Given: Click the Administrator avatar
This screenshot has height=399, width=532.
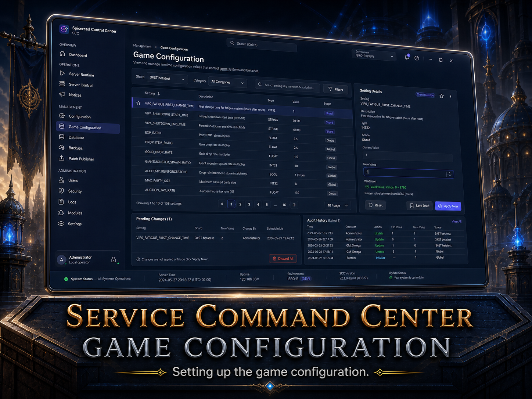Looking at the screenshot, I should point(61,260).
